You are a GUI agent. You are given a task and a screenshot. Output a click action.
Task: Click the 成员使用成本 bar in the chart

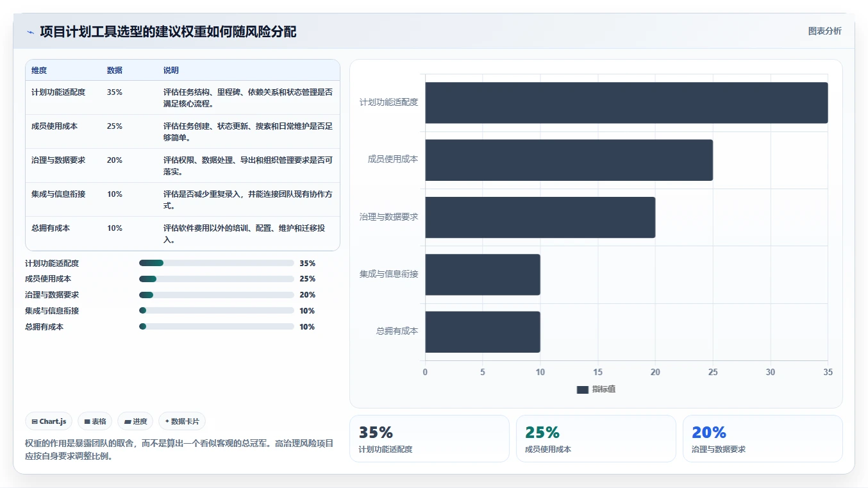[569, 160]
